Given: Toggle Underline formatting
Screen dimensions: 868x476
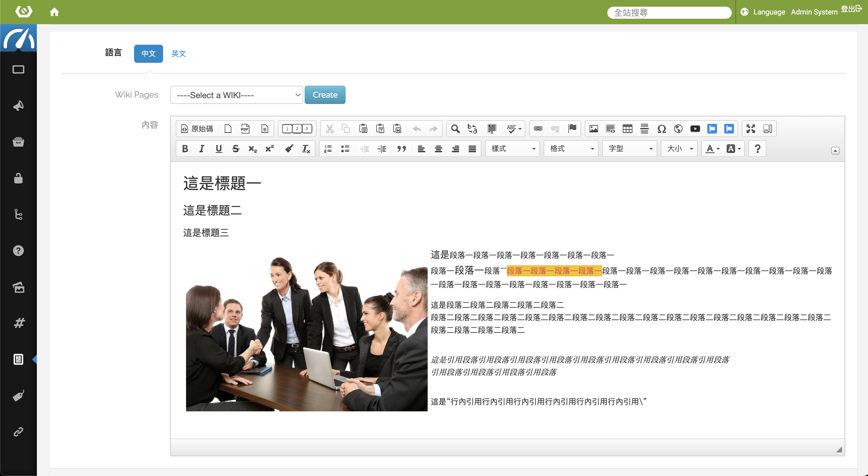Looking at the screenshot, I should (x=219, y=149).
